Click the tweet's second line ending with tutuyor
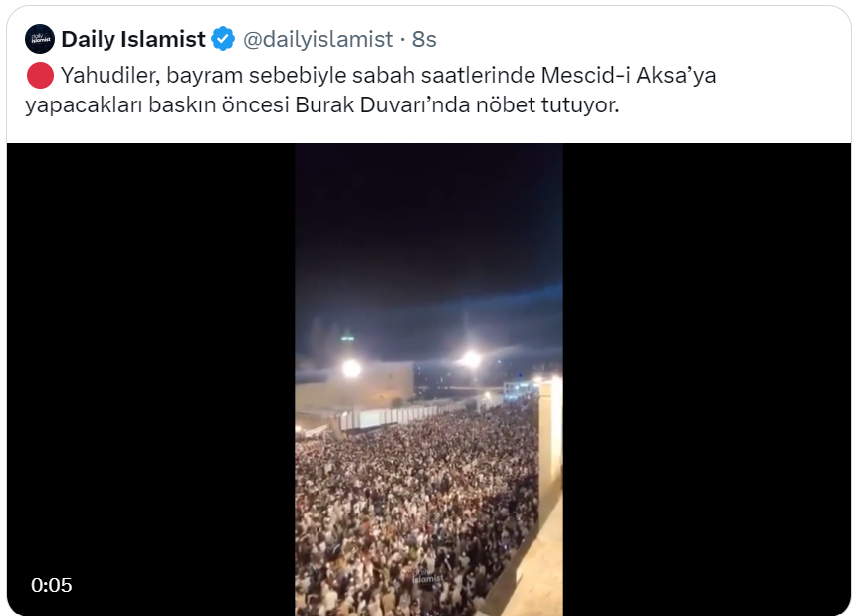 click(x=322, y=104)
